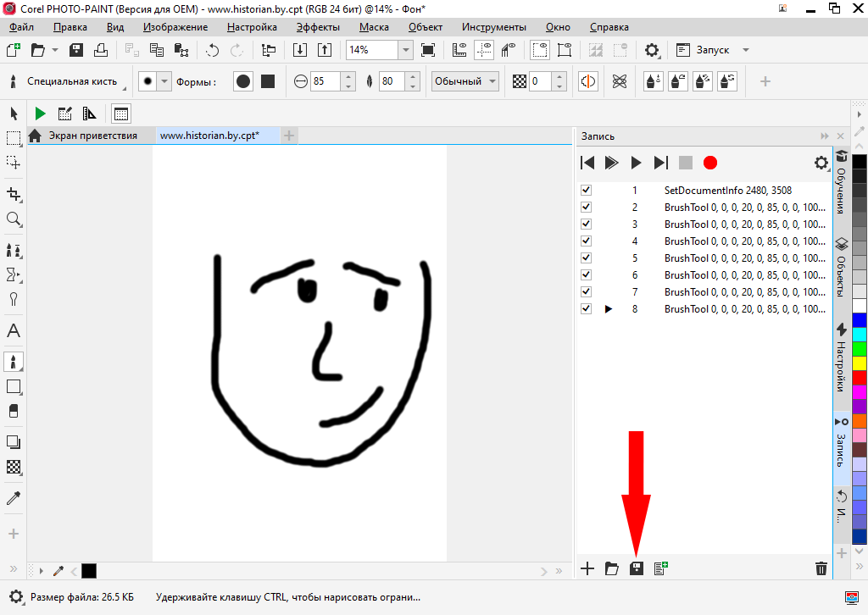
Task: Open the brush nib shape dropdown
Action: (x=164, y=81)
